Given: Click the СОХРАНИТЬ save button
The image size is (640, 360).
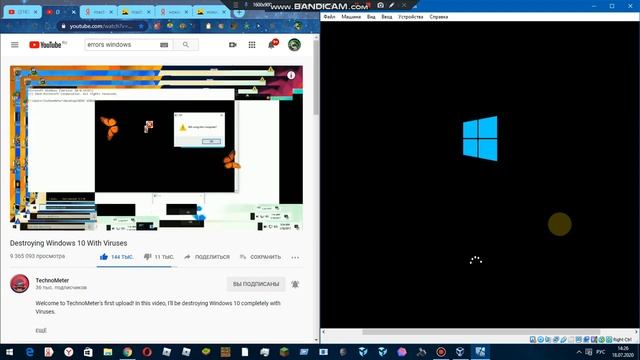Looking at the screenshot, I should [x=260, y=257].
